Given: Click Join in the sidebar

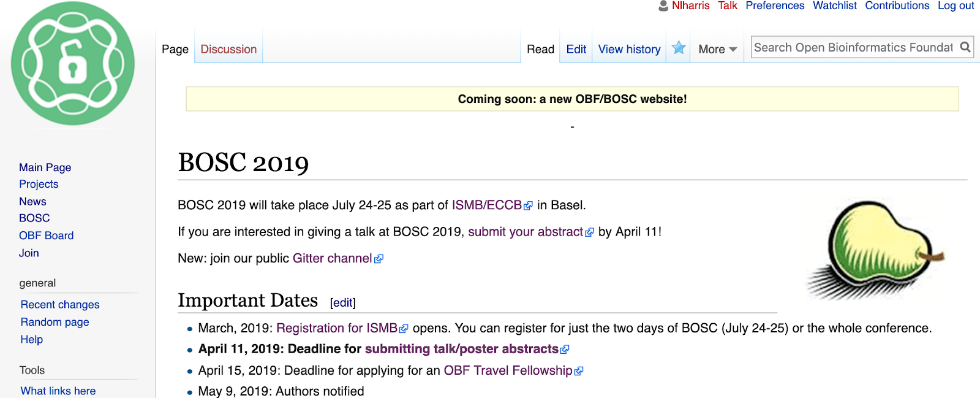Looking at the screenshot, I should [29, 253].
